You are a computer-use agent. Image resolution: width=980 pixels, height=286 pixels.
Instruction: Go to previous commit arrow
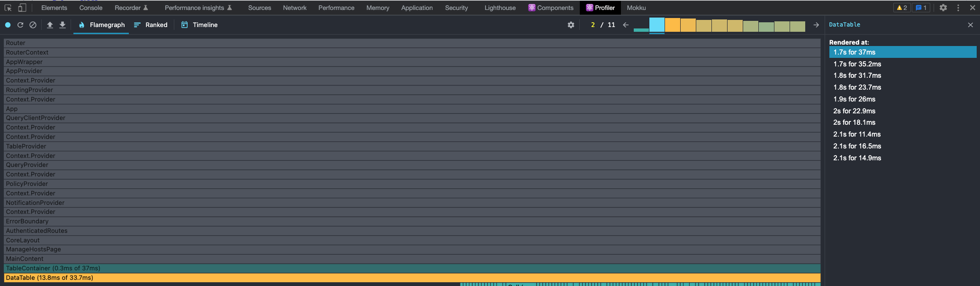[x=626, y=25]
